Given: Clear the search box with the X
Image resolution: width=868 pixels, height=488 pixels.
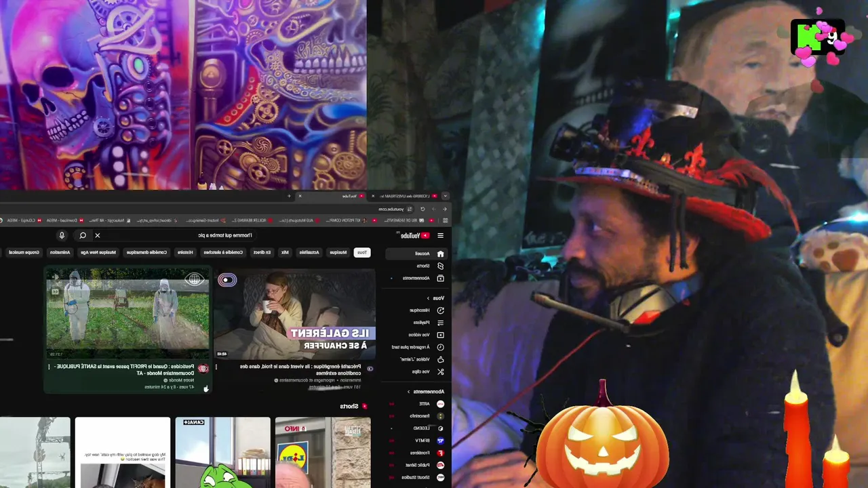Looking at the screenshot, I should pos(97,235).
